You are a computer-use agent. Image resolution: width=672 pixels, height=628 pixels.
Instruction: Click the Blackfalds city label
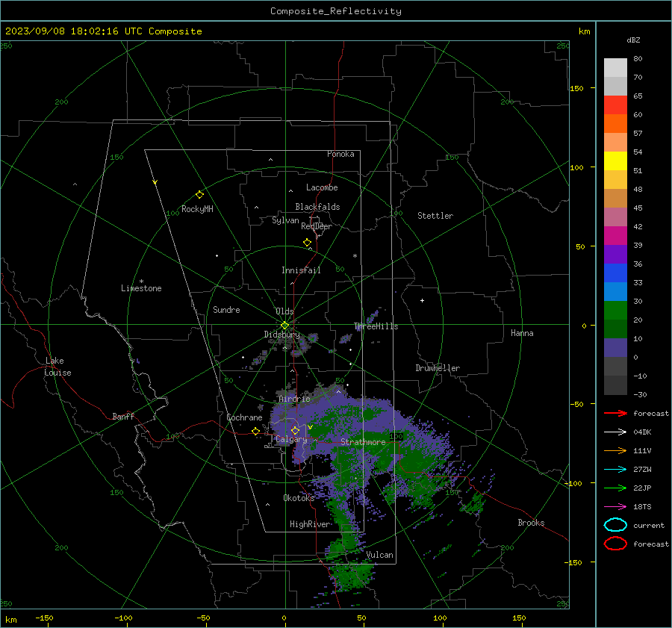point(317,207)
